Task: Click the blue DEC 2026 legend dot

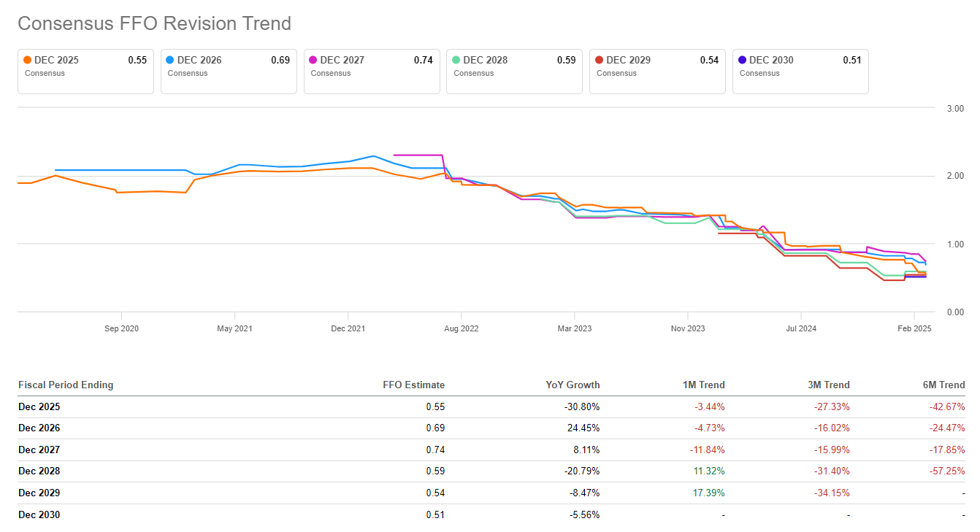Action: click(x=170, y=61)
